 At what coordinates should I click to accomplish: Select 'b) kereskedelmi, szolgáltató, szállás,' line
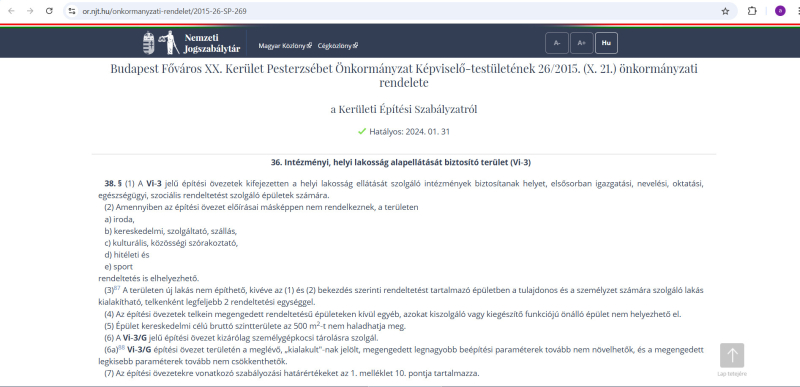point(171,231)
